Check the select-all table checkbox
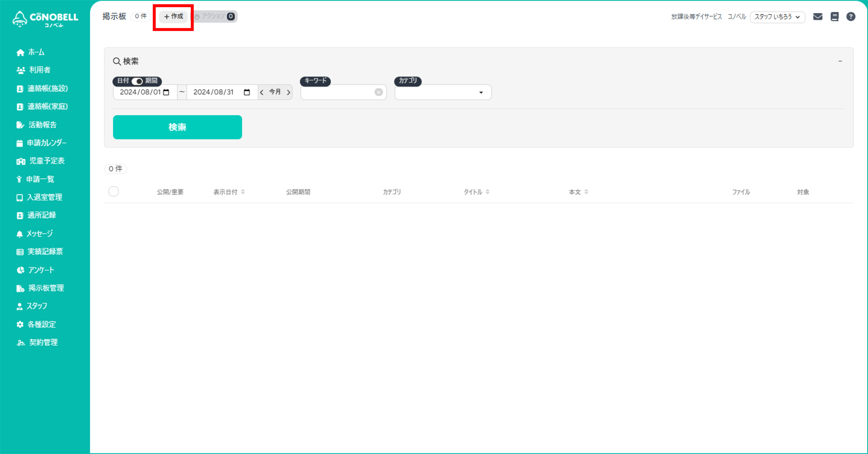Image resolution: width=868 pixels, height=454 pixels. (114, 191)
